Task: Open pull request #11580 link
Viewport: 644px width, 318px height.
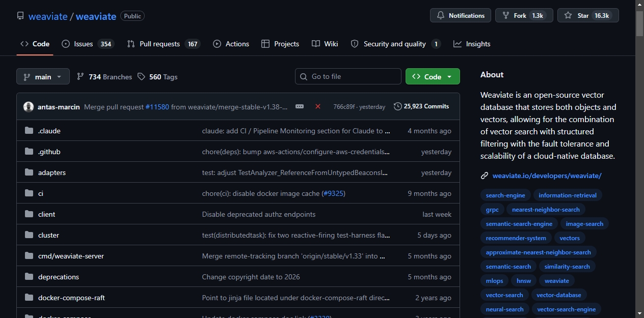Action: 157,107
